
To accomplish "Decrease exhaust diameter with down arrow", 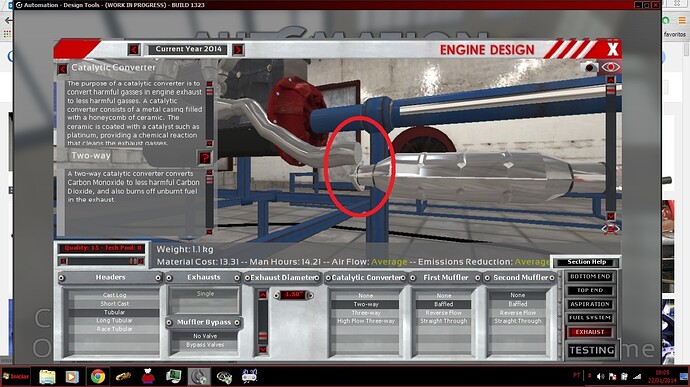I will (x=263, y=350).
